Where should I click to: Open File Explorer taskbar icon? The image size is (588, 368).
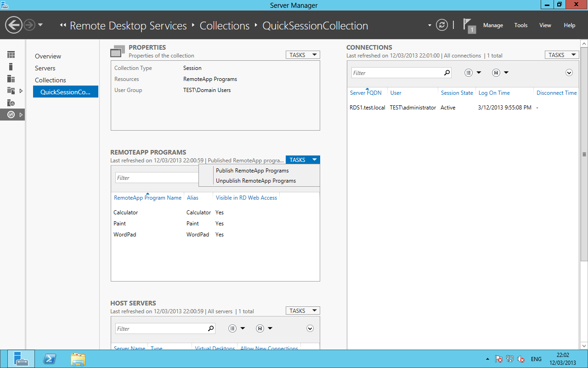click(x=78, y=359)
